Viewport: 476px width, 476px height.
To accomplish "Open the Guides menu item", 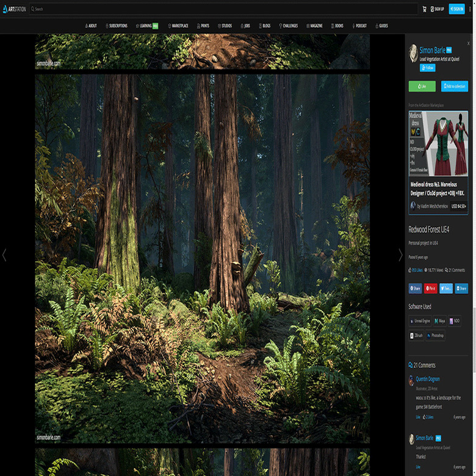I will click(381, 26).
